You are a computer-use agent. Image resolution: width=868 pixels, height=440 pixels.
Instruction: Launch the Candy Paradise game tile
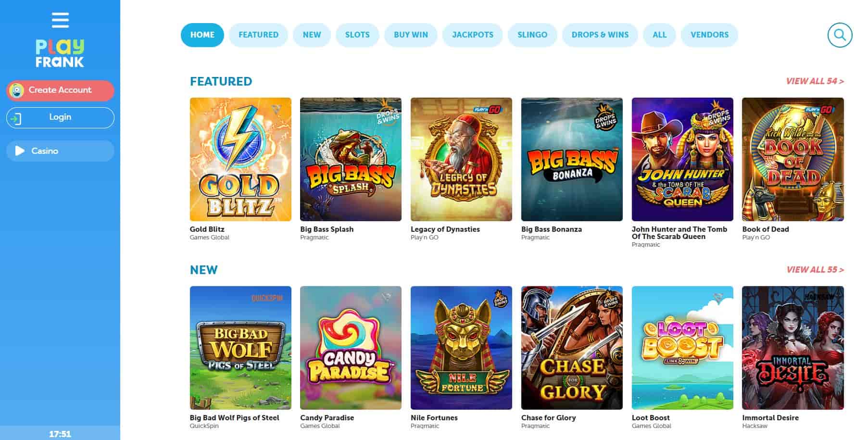[x=351, y=348]
